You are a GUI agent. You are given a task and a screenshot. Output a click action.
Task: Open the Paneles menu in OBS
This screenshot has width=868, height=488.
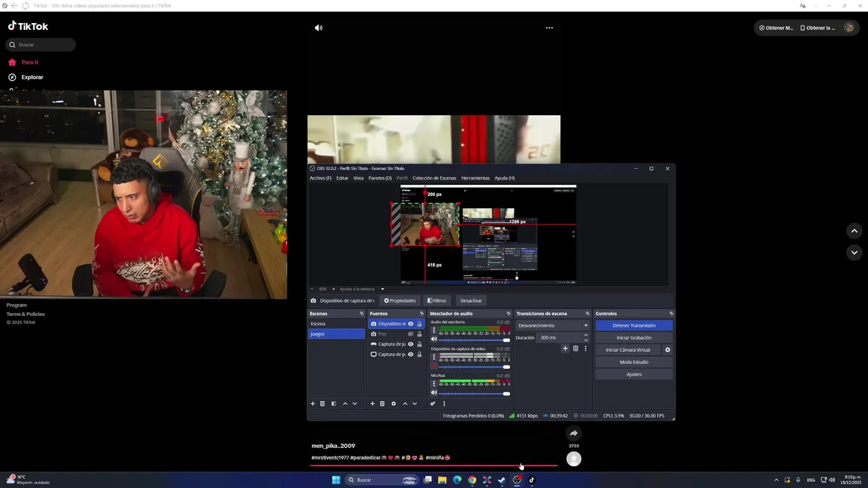click(x=380, y=178)
